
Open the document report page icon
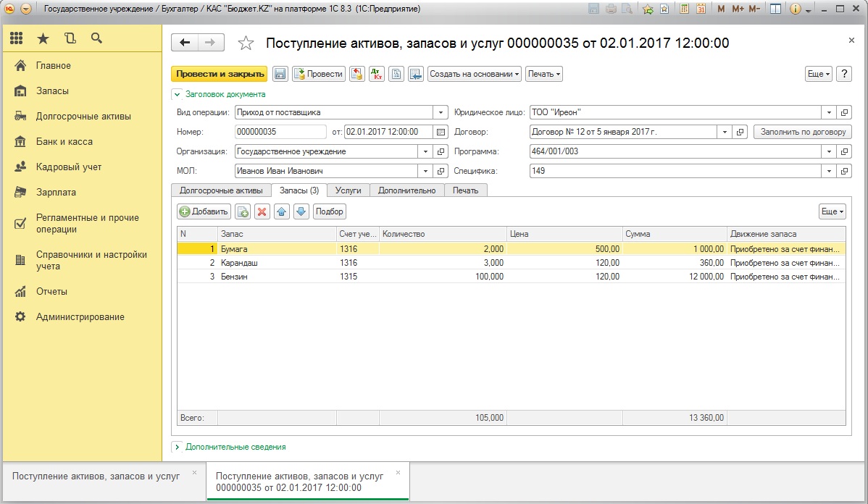(x=396, y=74)
